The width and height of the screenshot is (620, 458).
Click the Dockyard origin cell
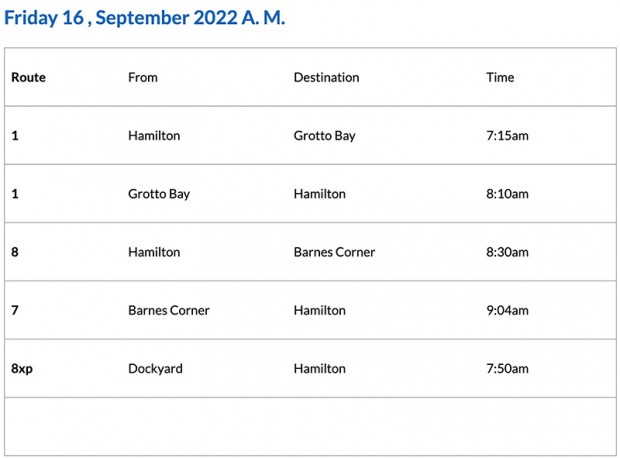click(x=155, y=368)
